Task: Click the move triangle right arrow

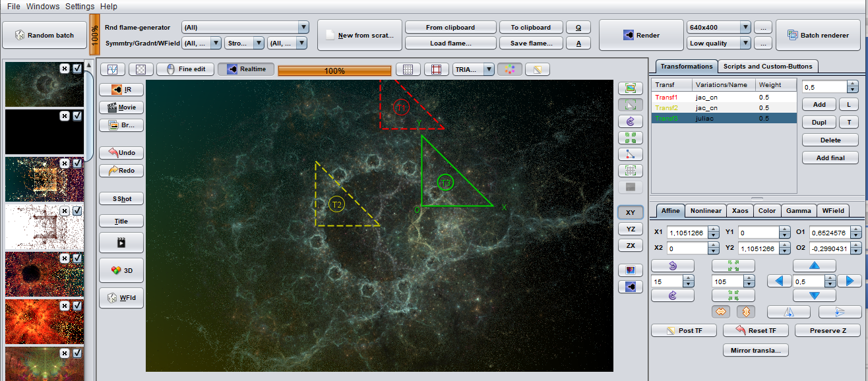Action: tap(850, 281)
